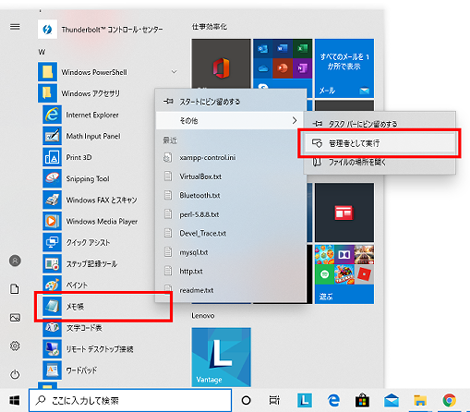Screen dimensions: 470x412
Task: Open the Settings gear in Start sidebar
Action: tap(15, 346)
